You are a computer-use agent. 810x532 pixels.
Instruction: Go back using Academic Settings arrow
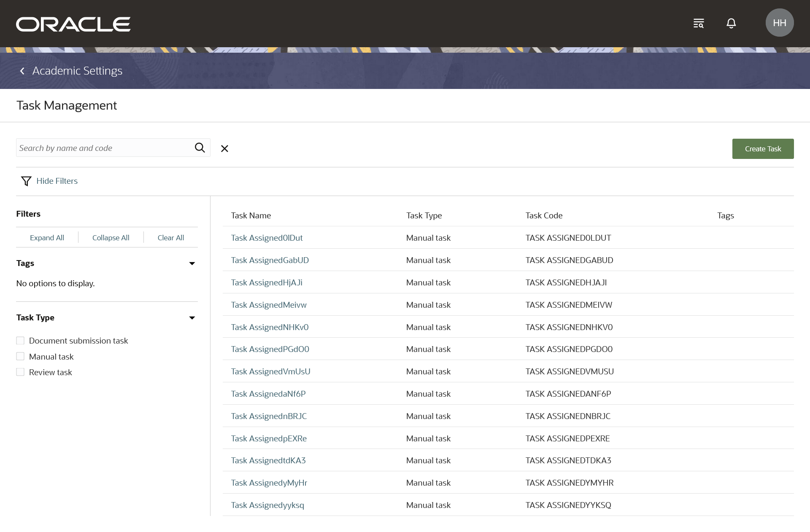coord(22,71)
